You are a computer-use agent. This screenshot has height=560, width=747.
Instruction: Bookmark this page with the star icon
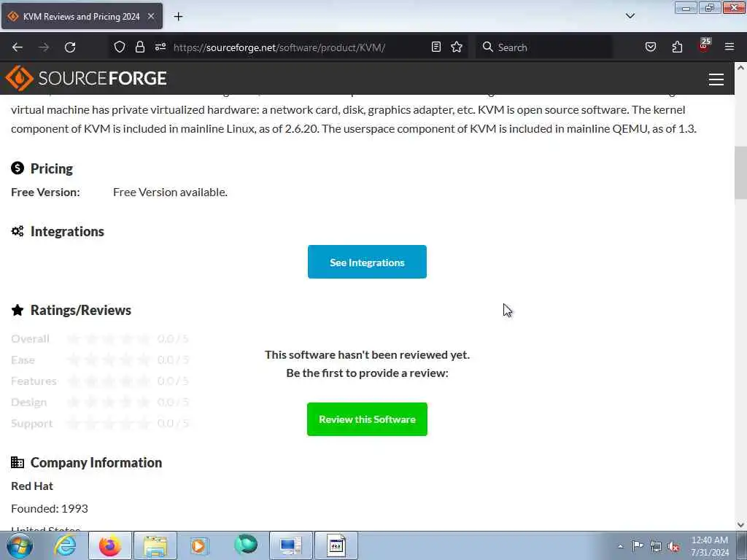457,47
